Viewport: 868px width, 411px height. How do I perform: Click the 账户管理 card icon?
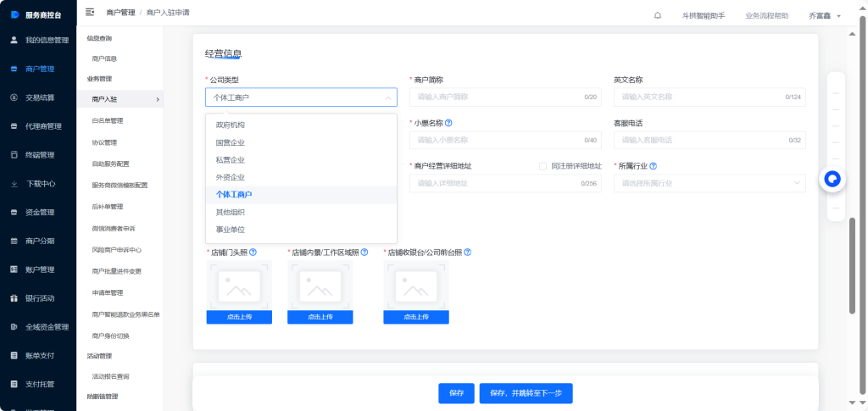14,269
